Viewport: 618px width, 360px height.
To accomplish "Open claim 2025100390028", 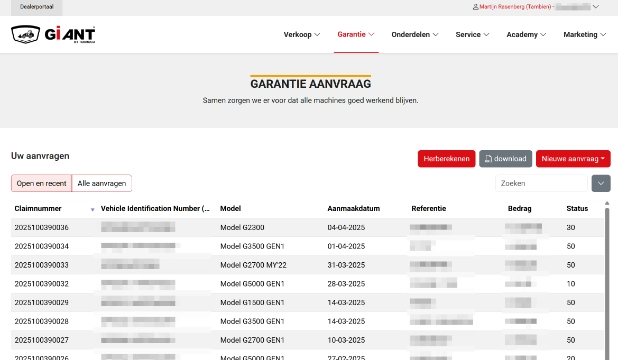I will pos(41,321).
